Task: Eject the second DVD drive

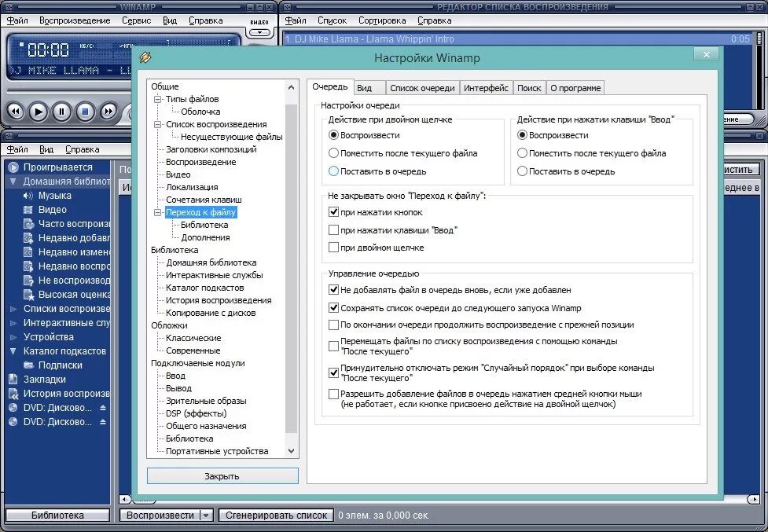Action: (x=103, y=422)
